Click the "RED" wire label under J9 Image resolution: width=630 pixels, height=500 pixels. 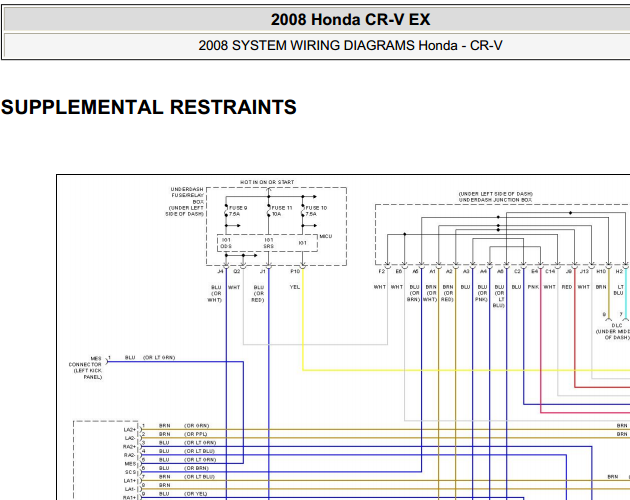[x=567, y=287]
